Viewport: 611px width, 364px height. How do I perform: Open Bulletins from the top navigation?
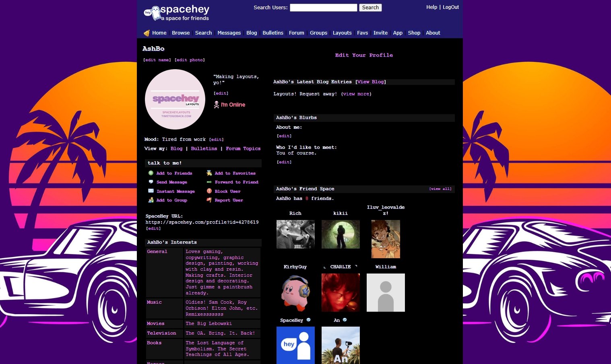click(x=273, y=33)
